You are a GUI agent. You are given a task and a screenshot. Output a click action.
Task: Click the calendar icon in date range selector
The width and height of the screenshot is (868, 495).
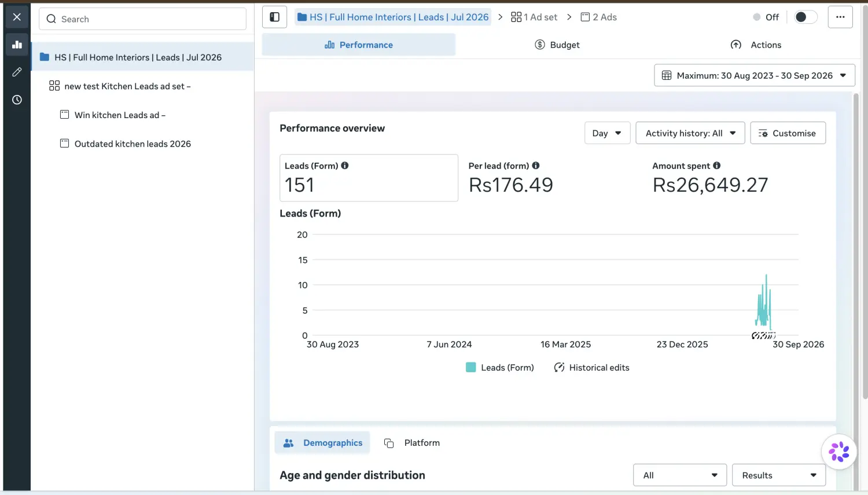click(x=667, y=75)
